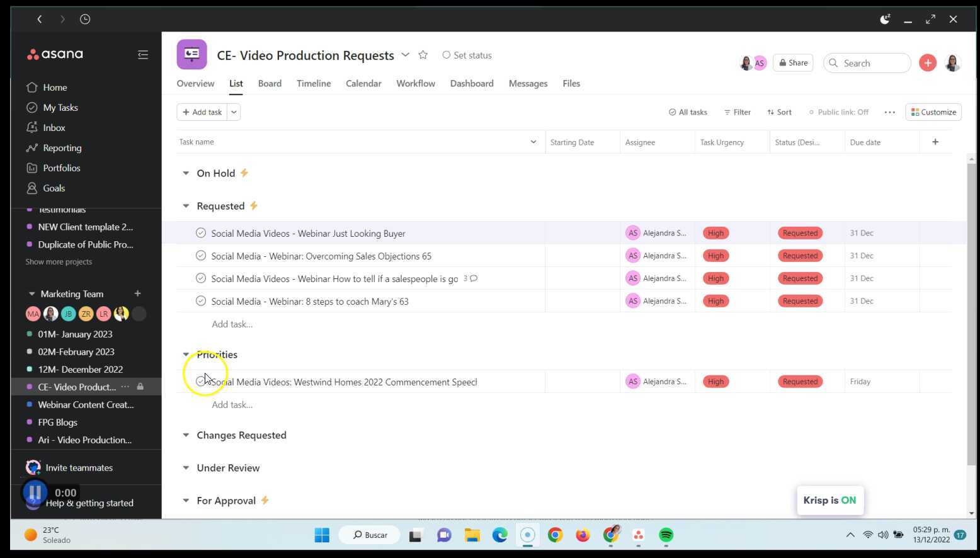Click the Customize button
The width and height of the screenshot is (980, 558).
click(x=933, y=112)
